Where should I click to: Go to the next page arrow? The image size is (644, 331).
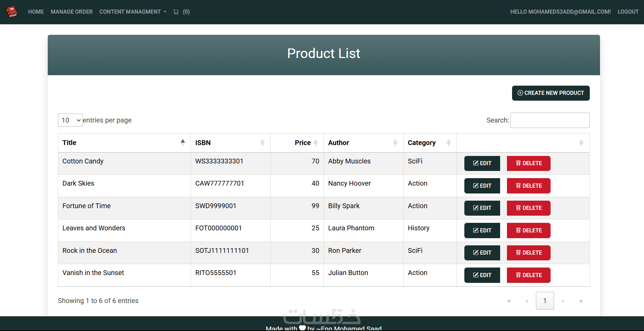point(563,301)
